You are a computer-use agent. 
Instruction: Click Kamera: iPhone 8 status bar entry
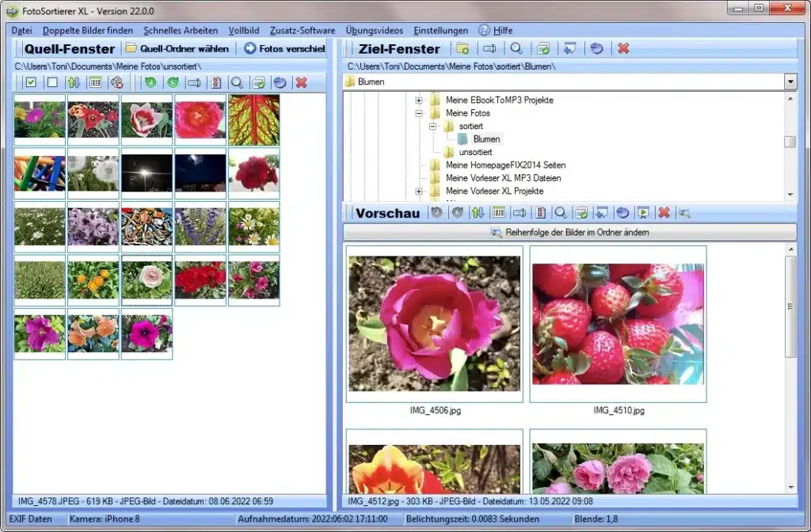[105, 519]
